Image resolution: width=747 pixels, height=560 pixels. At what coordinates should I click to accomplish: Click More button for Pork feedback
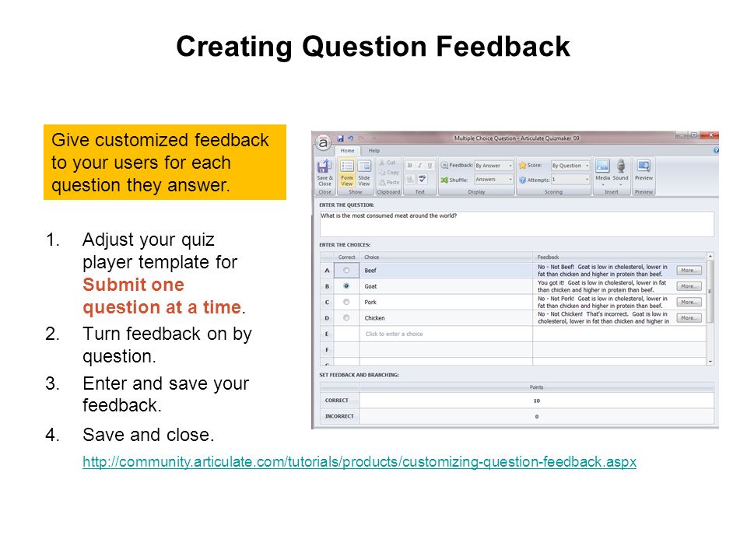tap(689, 302)
